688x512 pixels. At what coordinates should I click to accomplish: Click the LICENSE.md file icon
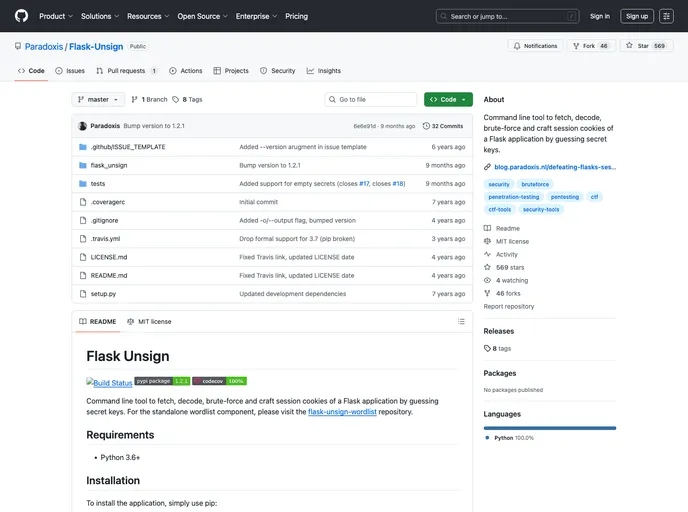(82, 257)
